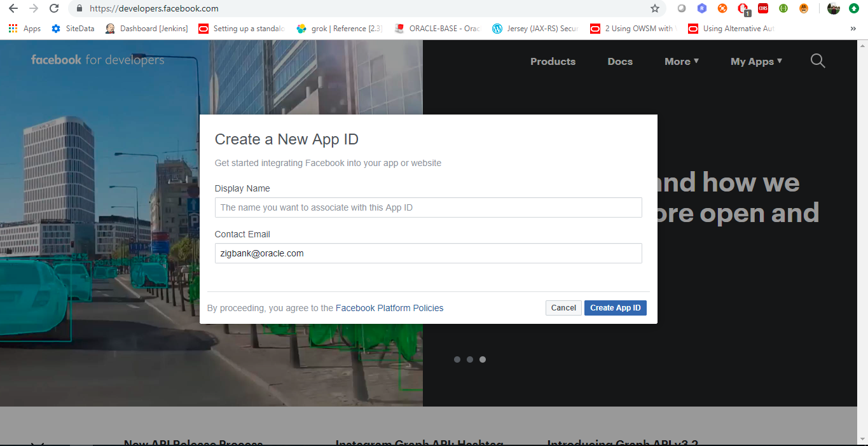The height and width of the screenshot is (446, 868).
Task: Open the 2 Using OWSM bookmark
Action: pyautogui.click(x=633, y=29)
